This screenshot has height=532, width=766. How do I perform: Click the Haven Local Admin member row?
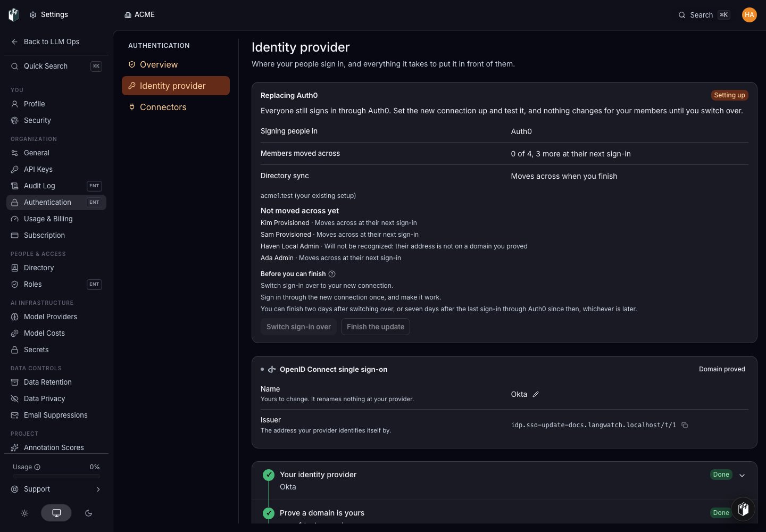(394, 246)
